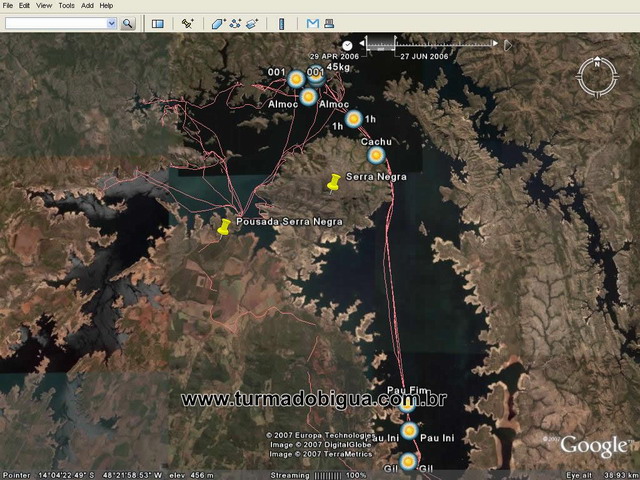
Task: Click the center of the navigation compass
Action: (x=597, y=77)
